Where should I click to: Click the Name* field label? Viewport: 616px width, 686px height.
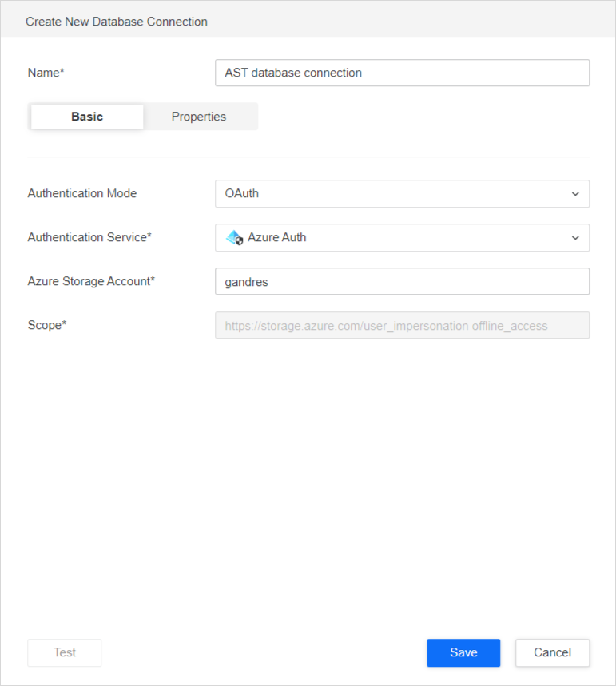(x=46, y=73)
